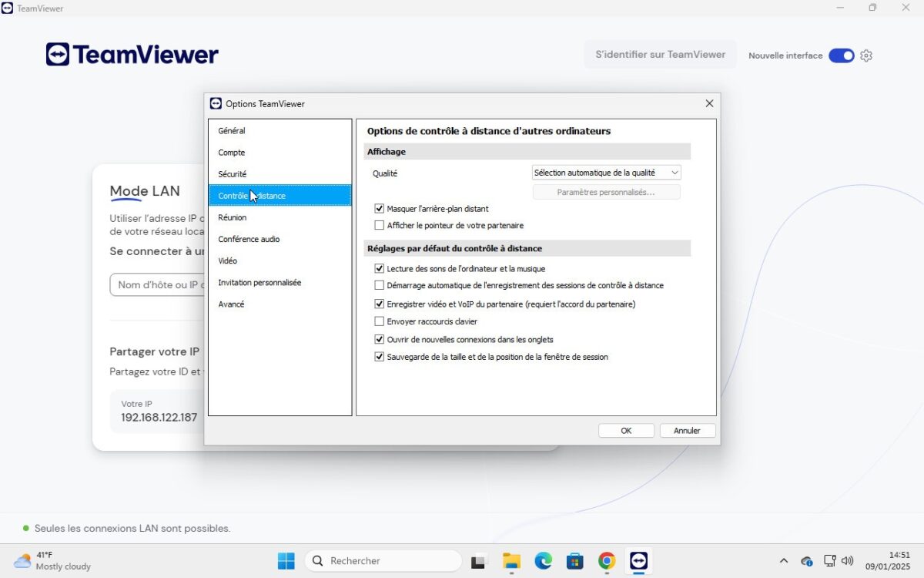Open Réunion options category

(280, 217)
